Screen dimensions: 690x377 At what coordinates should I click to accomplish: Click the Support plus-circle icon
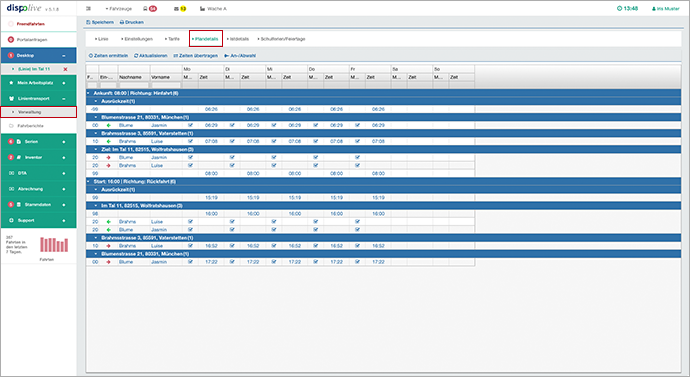pyautogui.click(x=11, y=220)
